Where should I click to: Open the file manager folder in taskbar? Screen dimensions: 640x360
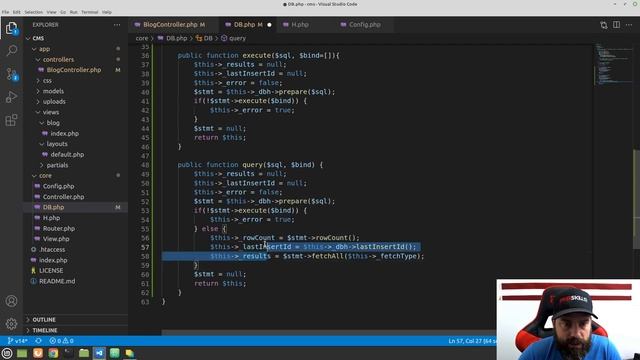click(x=84, y=353)
